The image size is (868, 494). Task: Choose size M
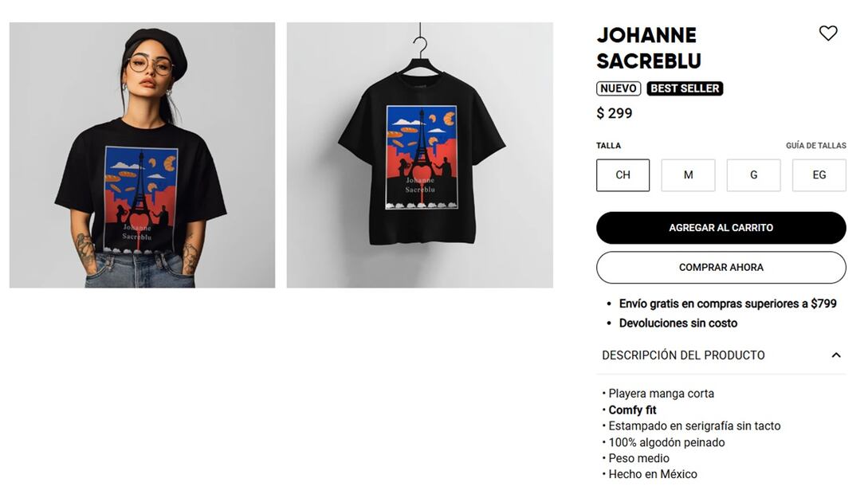coord(688,174)
